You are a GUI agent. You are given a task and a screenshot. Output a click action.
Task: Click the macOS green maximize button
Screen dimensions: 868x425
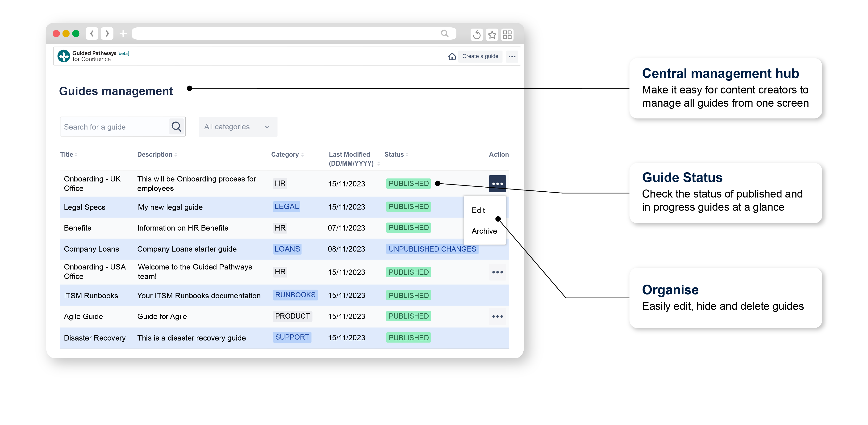tap(76, 34)
